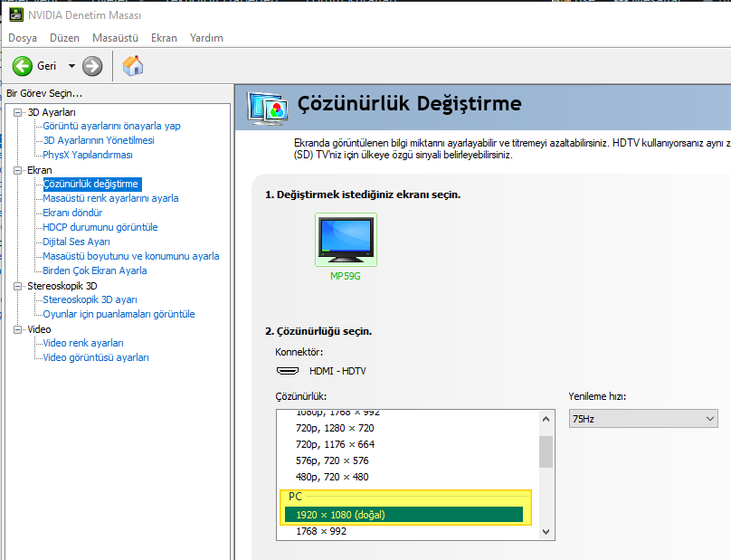
Task: Select resolution 480p, 720 × 480
Action: pyautogui.click(x=332, y=477)
